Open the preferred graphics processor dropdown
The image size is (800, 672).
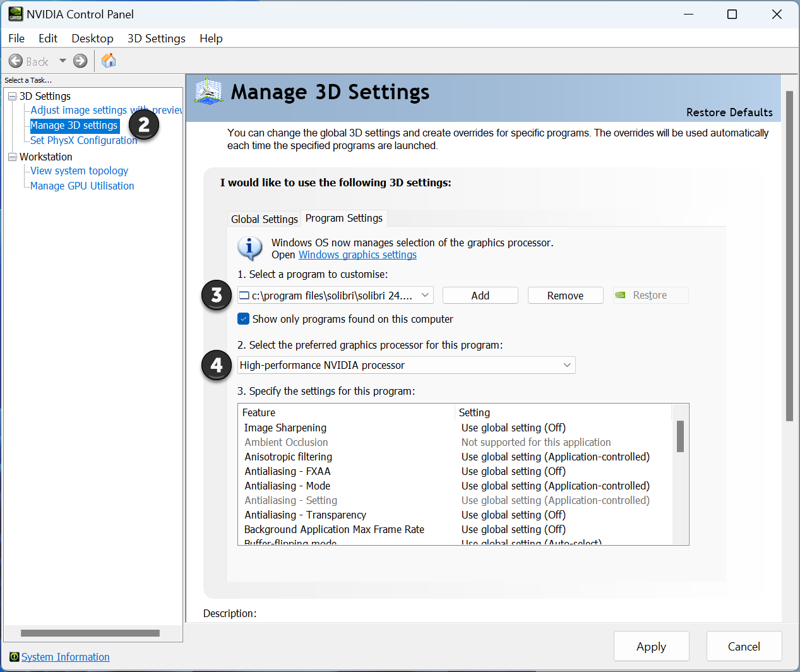(x=407, y=365)
